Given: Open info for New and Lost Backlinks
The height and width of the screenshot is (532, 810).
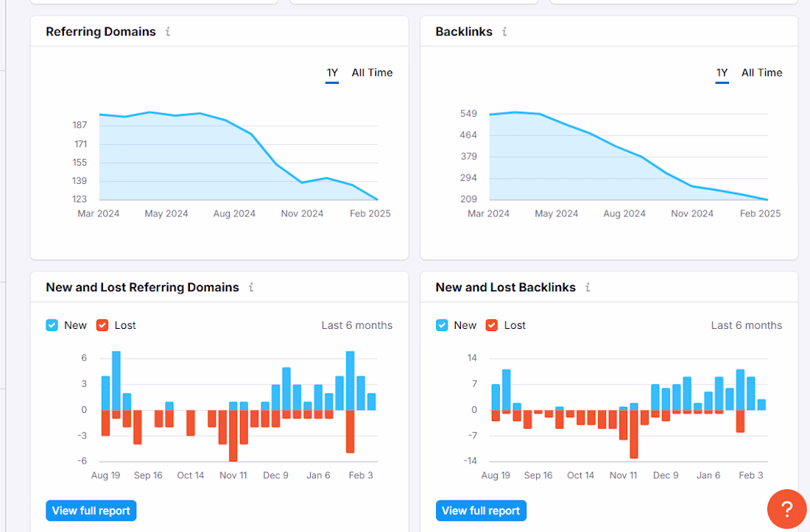Looking at the screenshot, I should (x=588, y=288).
